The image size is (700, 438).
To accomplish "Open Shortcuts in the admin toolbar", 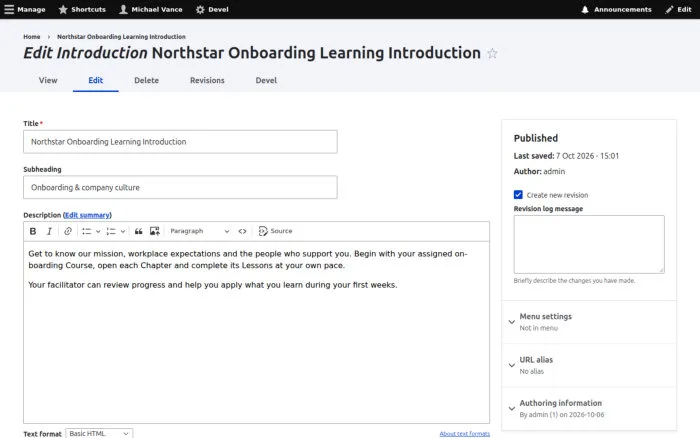I will [82, 9].
